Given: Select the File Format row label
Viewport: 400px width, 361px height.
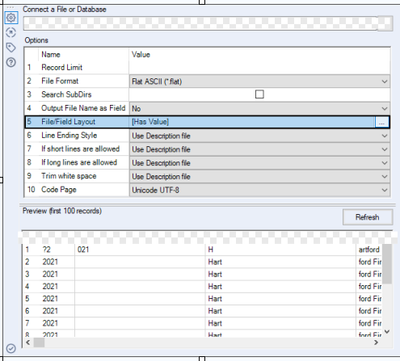Looking at the screenshot, I should pos(60,81).
